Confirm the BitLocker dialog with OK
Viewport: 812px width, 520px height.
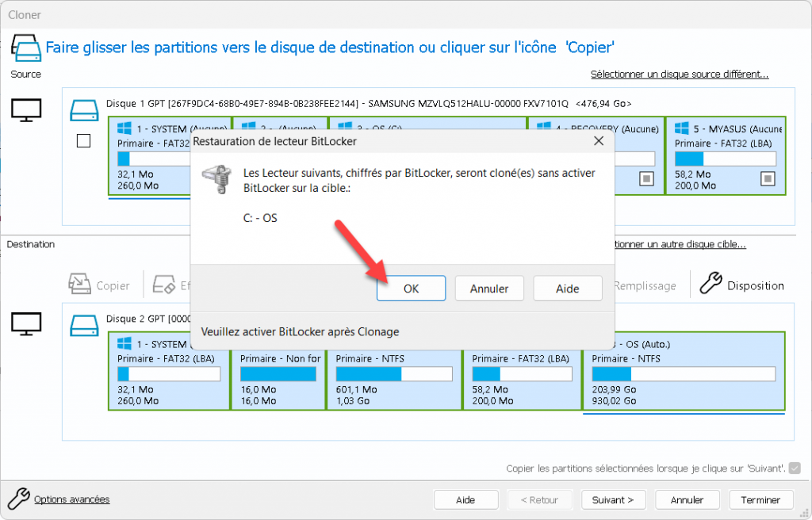(411, 288)
